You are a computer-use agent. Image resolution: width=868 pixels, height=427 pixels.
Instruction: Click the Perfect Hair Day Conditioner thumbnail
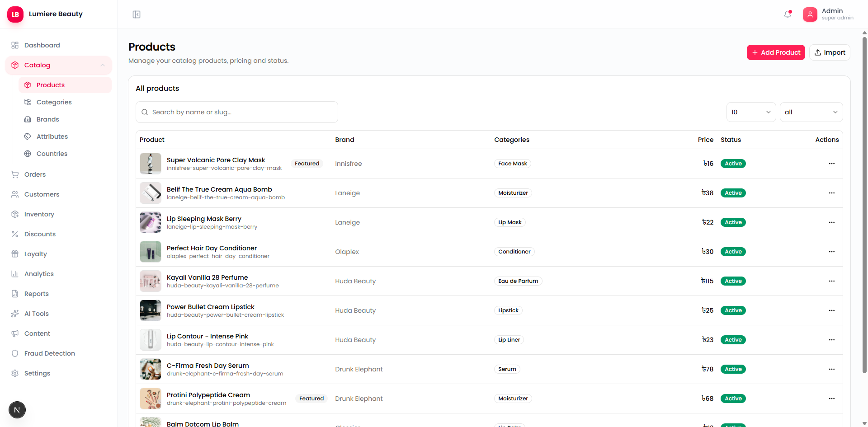(151, 252)
